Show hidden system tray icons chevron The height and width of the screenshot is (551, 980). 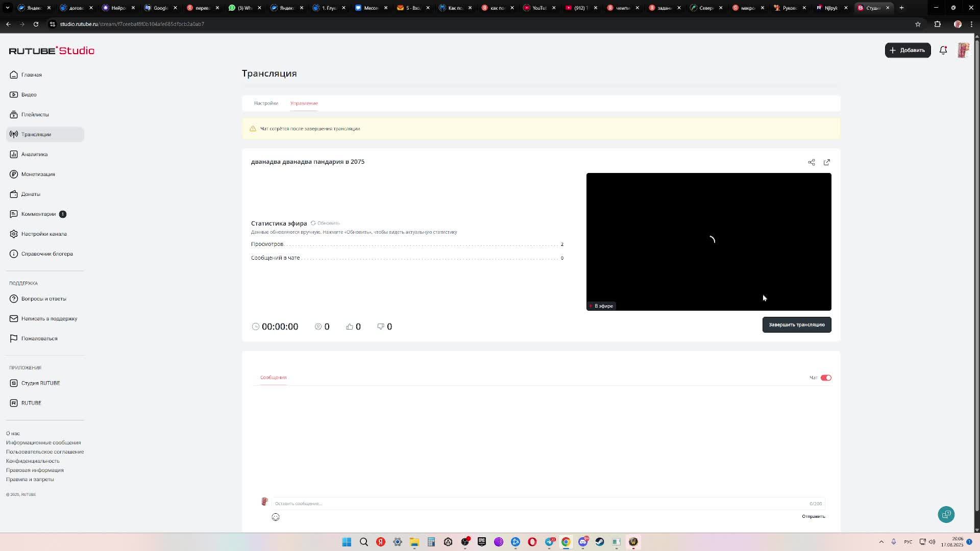pos(881,542)
